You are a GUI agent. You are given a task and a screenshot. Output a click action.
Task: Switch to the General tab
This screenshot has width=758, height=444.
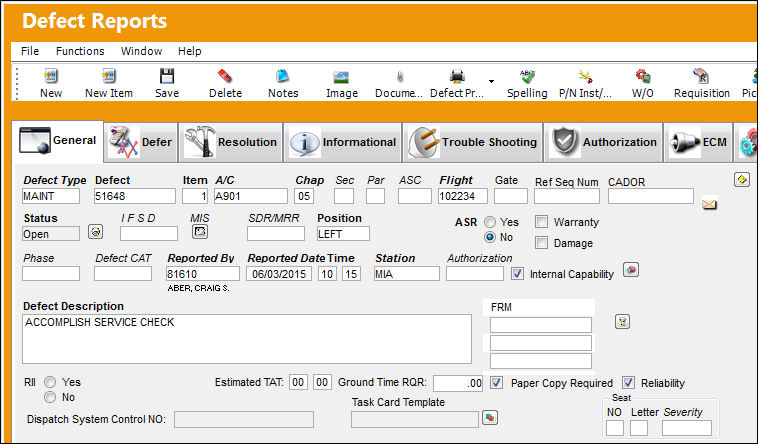[x=58, y=141]
